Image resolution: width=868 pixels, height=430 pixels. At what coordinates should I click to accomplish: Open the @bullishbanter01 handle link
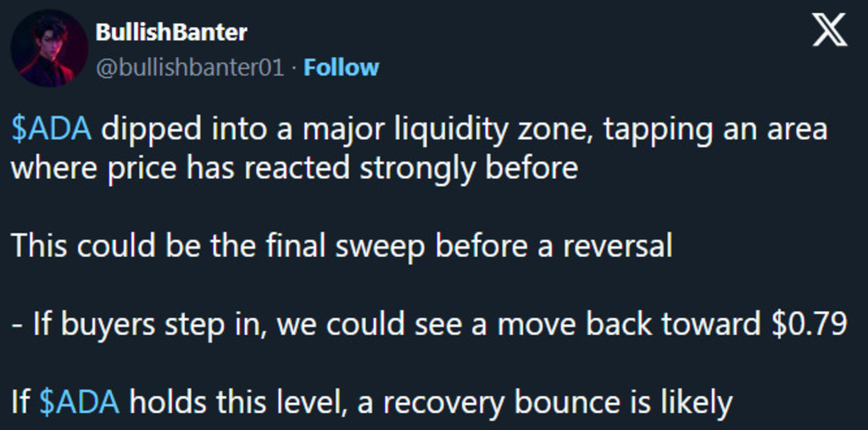pyautogui.click(x=190, y=67)
